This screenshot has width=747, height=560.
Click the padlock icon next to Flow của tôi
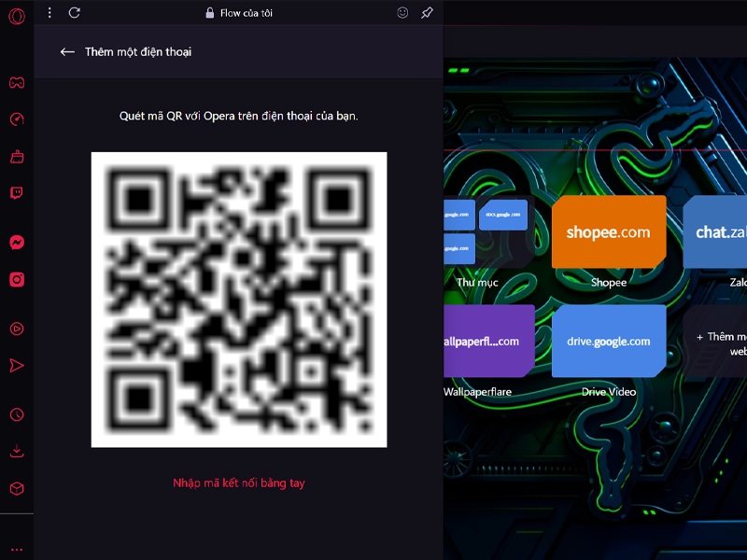[x=209, y=13]
